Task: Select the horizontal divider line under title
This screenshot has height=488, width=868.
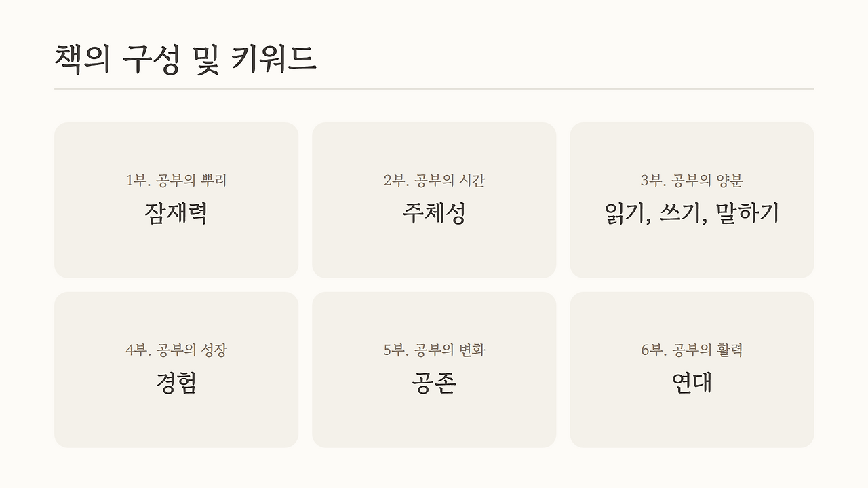Action: coord(434,89)
